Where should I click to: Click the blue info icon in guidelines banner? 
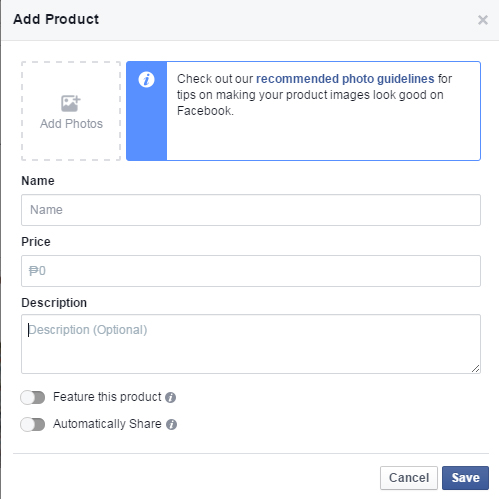pyautogui.click(x=146, y=80)
